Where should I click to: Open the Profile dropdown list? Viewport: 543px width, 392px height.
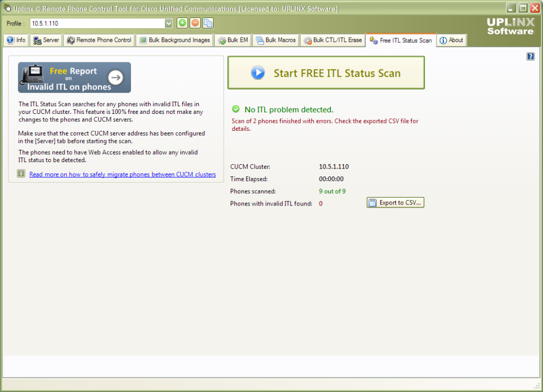(x=168, y=23)
